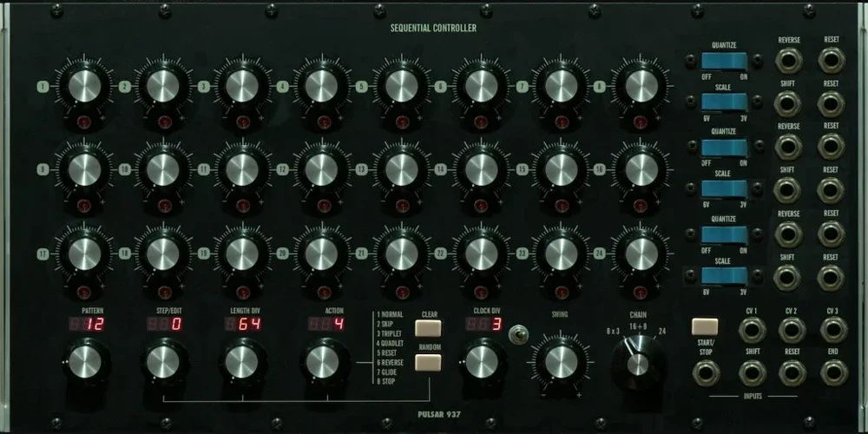Click the Clear button

[429, 328]
